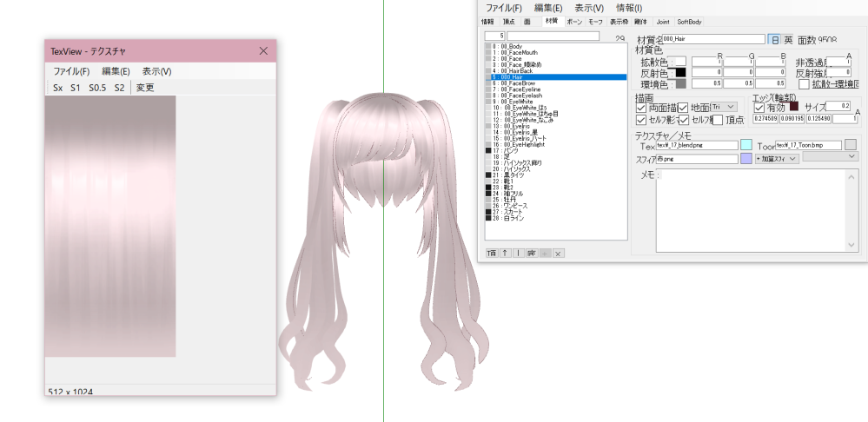Switch to the Joint tab
The height and width of the screenshot is (422, 868).
click(x=663, y=22)
